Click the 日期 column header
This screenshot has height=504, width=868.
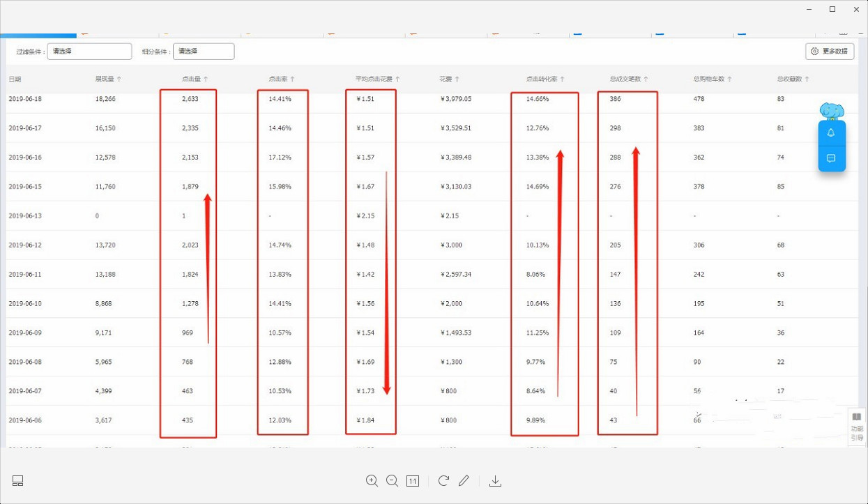pyautogui.click(x=15, y=79)
